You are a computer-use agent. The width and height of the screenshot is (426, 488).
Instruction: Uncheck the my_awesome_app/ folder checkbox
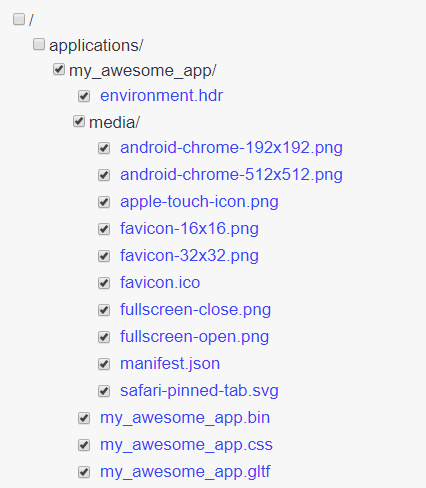59,70
